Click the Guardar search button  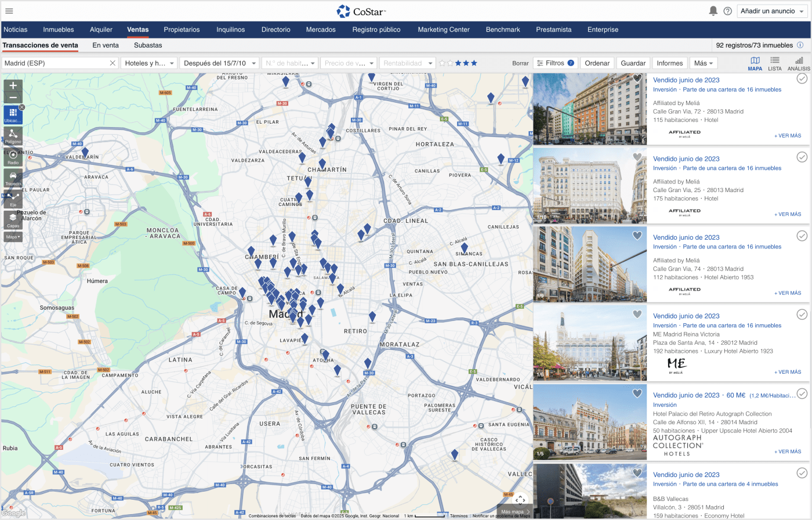coord(633,63)
